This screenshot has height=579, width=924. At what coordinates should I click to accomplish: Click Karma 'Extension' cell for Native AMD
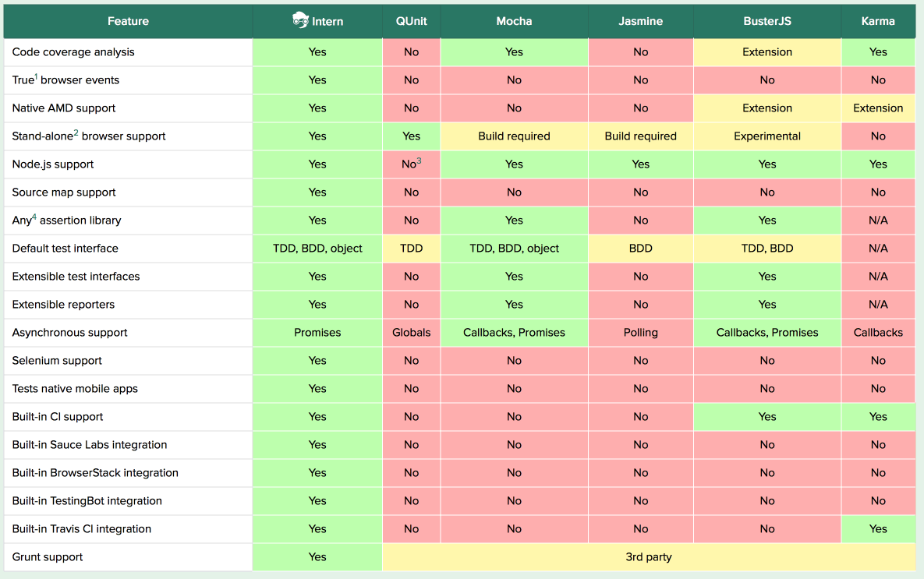pyautogui.click(x=878, y=108)
